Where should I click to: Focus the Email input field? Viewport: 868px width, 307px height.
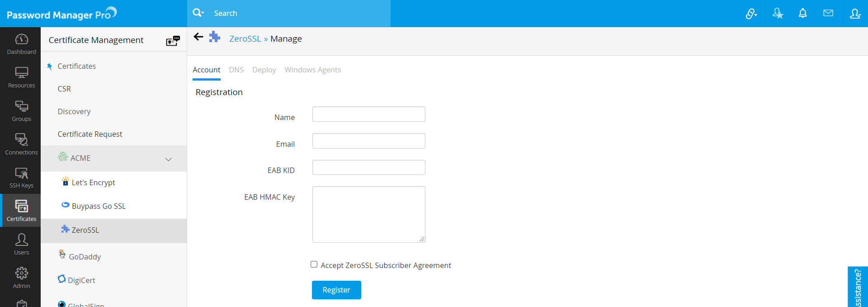click(x=369, y=141)
